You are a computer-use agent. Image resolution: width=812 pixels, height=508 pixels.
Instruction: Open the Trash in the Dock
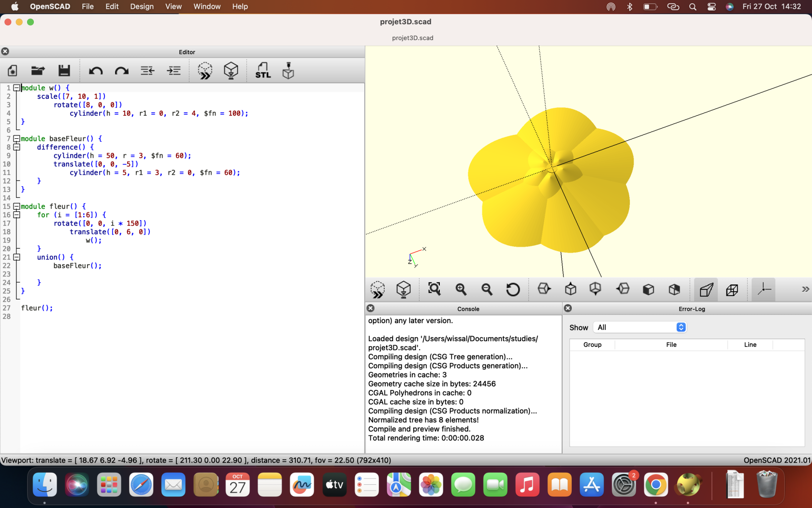[x=767, y=485]
